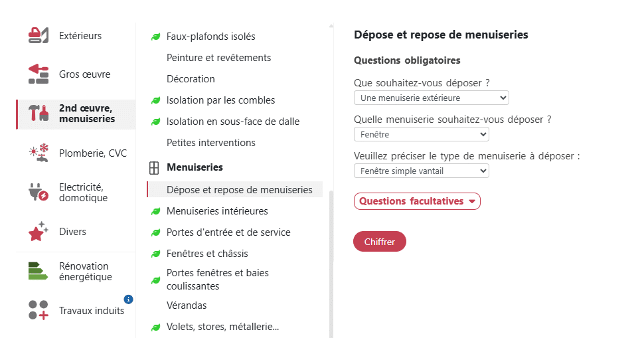Open the Vérandas link
Image resolution: width=644 pixels, height=338 pixels.
point(187,305)
